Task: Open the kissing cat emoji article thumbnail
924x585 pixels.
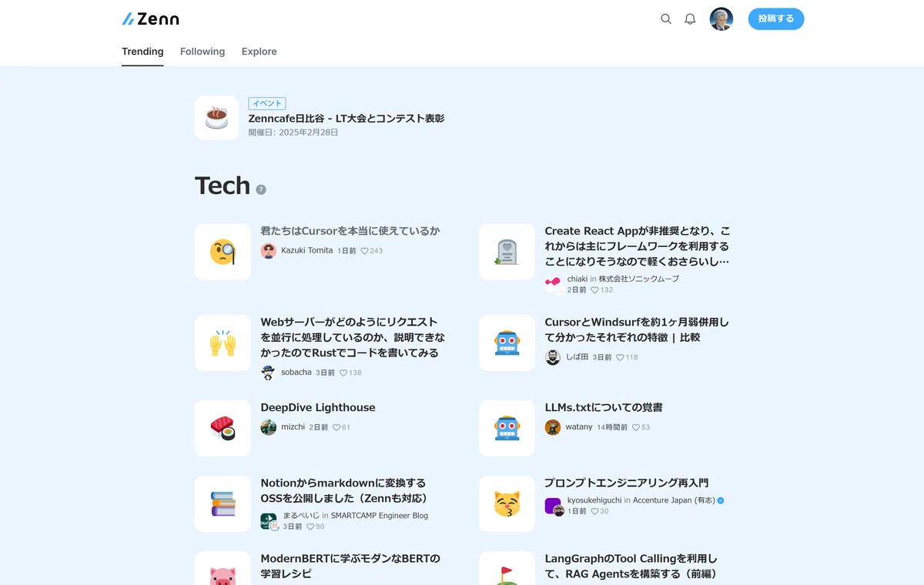Action: coord(507,503)
